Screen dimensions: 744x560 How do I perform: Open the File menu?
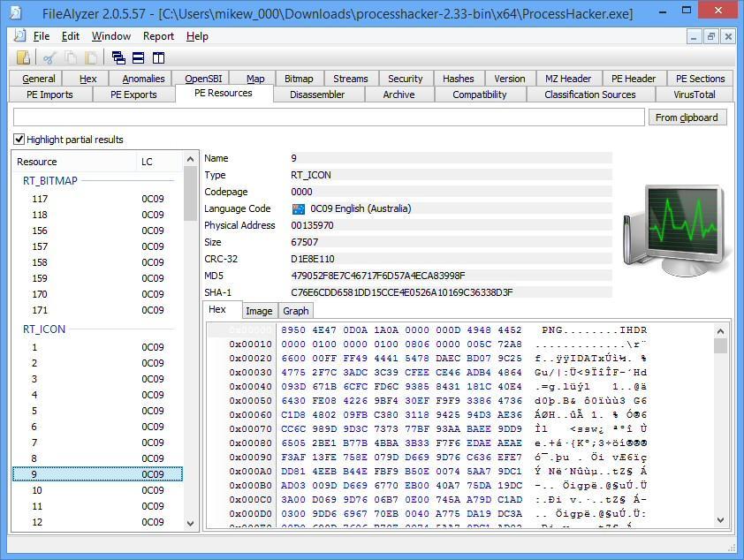(42, 36)
